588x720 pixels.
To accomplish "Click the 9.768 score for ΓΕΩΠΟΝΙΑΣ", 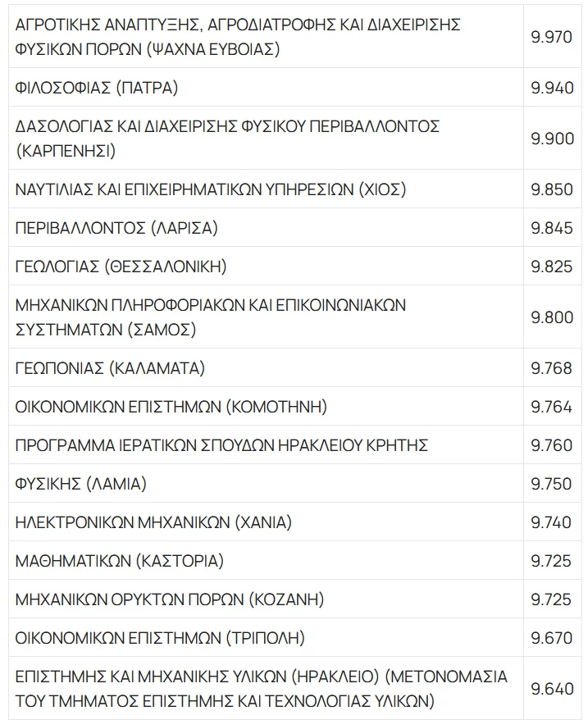I will [x=552, y=368].
